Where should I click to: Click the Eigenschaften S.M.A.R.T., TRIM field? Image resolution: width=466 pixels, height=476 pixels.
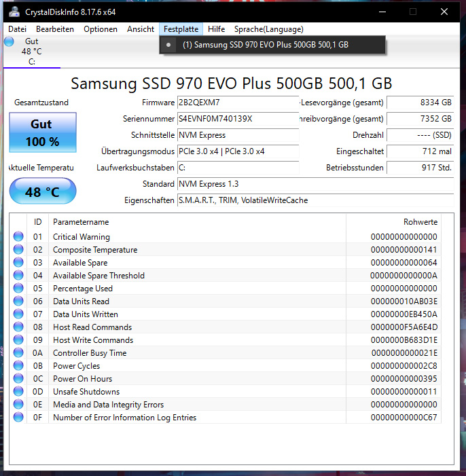[316, 200]
